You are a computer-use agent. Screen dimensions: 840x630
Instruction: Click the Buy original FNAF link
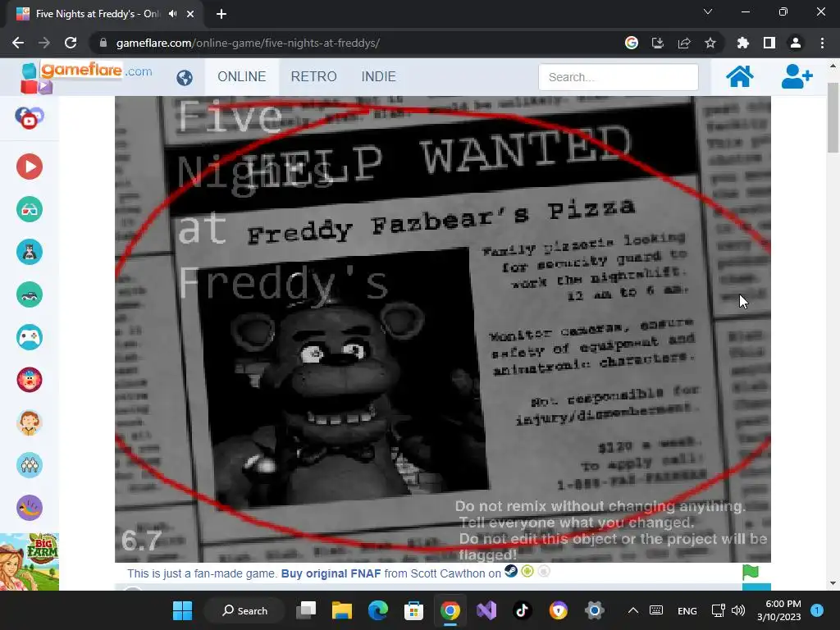[x=331, y=573]
